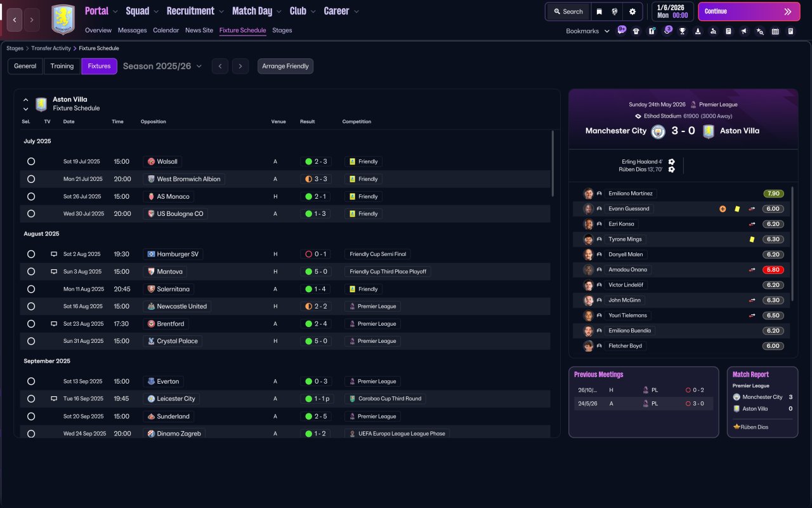Click the Walsall club badge
Image resolution: width=812 pixels, height=508 pixels.
[151, 162]
